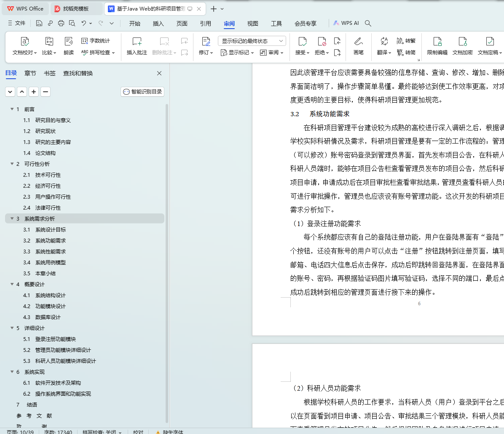Collapse the 6 系统实现 outline section

(12, 372)
